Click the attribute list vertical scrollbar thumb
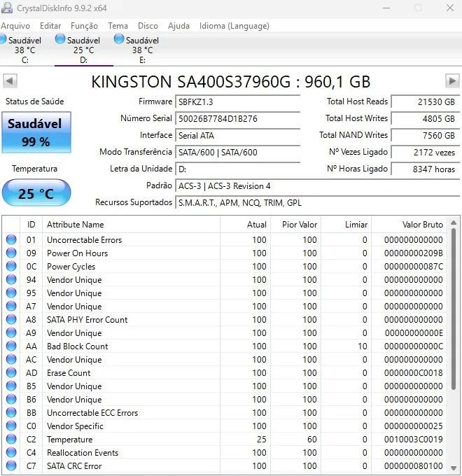This screenshot has width=462, height=476. 454,309
